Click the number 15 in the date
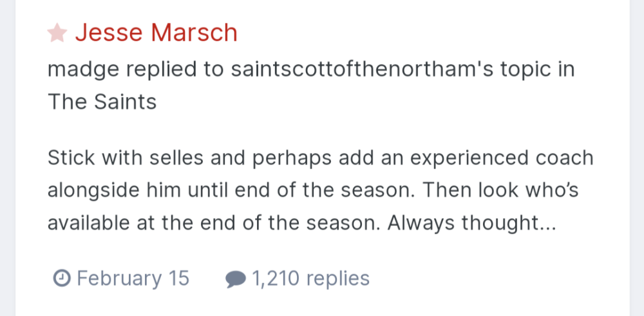The image size is (644, 316). click(x=178, y=278)
